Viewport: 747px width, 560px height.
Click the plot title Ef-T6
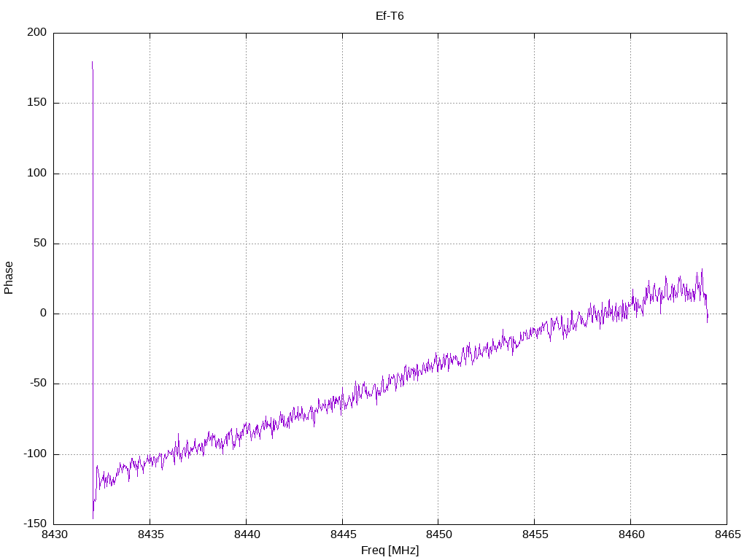pos(390,16)
